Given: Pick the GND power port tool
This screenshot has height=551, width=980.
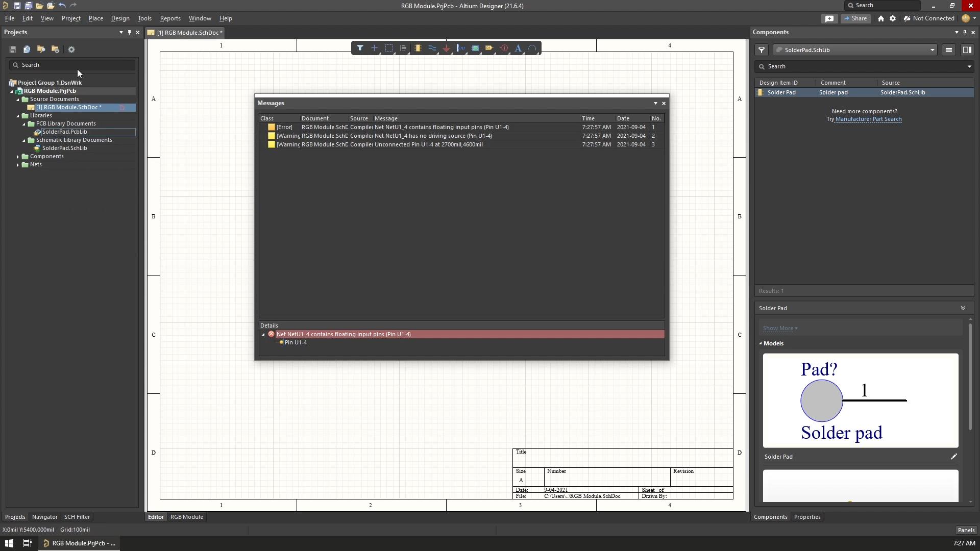Looking at the screenshot, I should 446,48.
